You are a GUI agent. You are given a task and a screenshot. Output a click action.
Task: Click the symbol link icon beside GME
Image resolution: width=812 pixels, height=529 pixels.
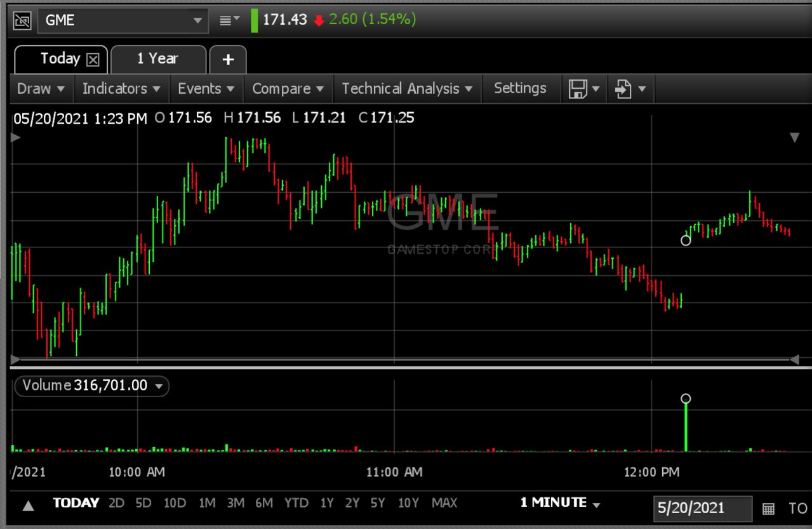pos(22,20)
